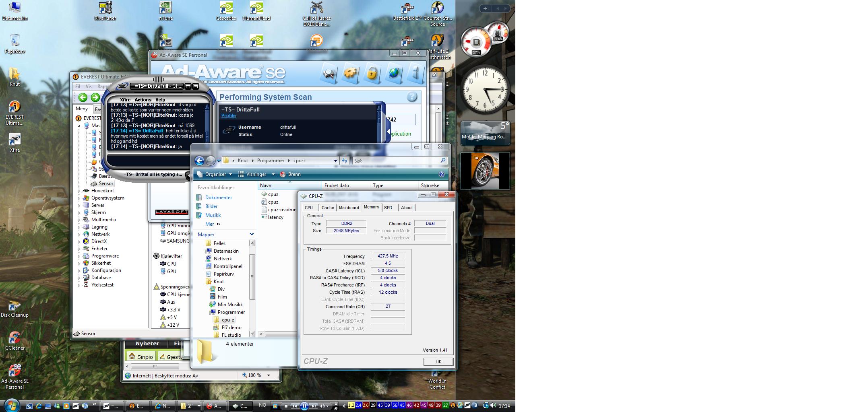Pause playback in taskbar media player
868x412 pixels.
pos(304,406)
